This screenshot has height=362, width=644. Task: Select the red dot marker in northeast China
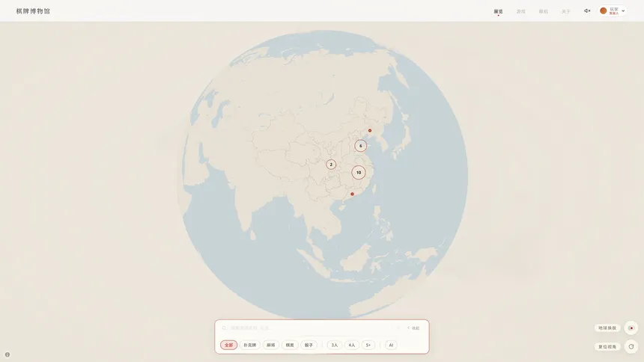click(370, 131)
